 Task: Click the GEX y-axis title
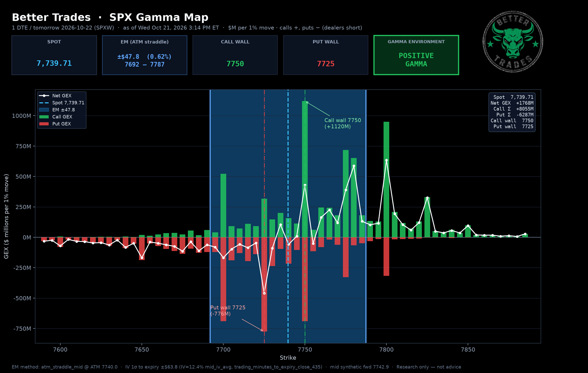coord(6,216)
